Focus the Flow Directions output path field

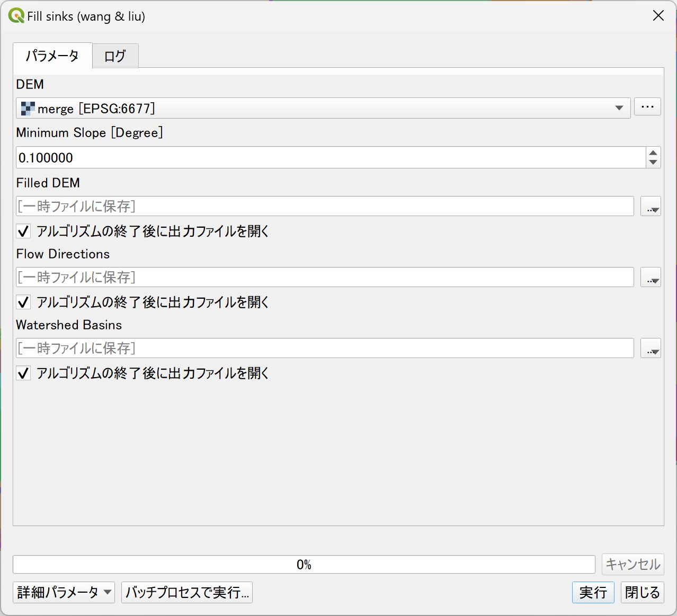click(325, 277)
